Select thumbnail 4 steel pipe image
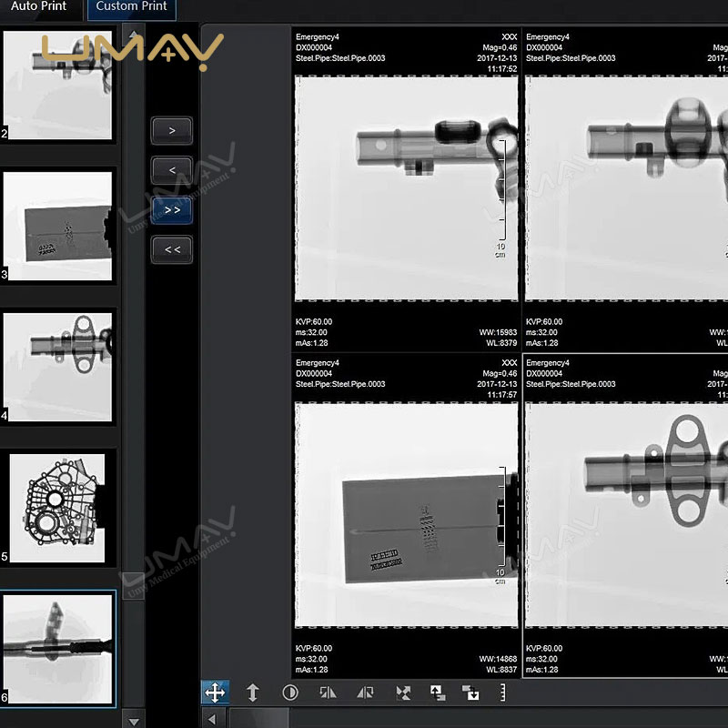This screenshot has width=728, height=728. click(58, 366)
